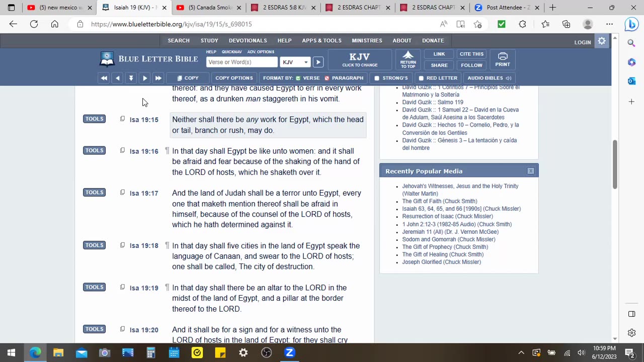Switch to Post Attendee Zoom tab
The width and height of the screenshot is (644, 362).
508,8
